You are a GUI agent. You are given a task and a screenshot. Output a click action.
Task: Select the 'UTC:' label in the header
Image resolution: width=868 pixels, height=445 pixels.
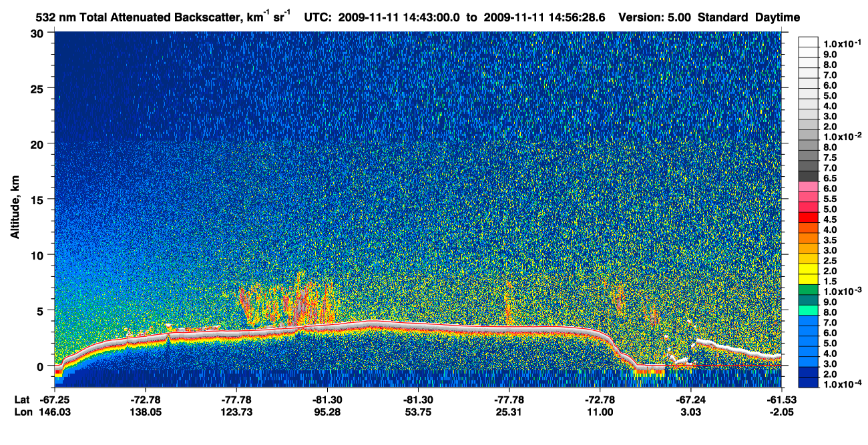point(317,17)
